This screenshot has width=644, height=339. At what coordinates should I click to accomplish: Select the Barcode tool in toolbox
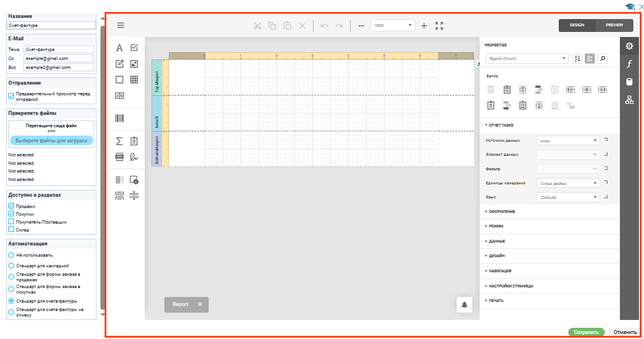119,118
